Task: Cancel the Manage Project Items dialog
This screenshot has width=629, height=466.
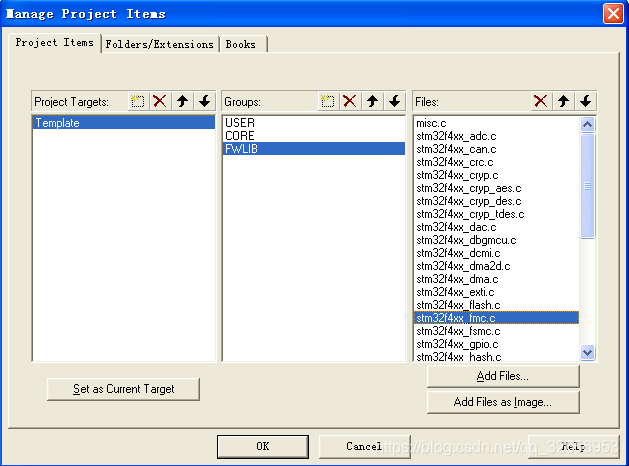Action: 364,446
